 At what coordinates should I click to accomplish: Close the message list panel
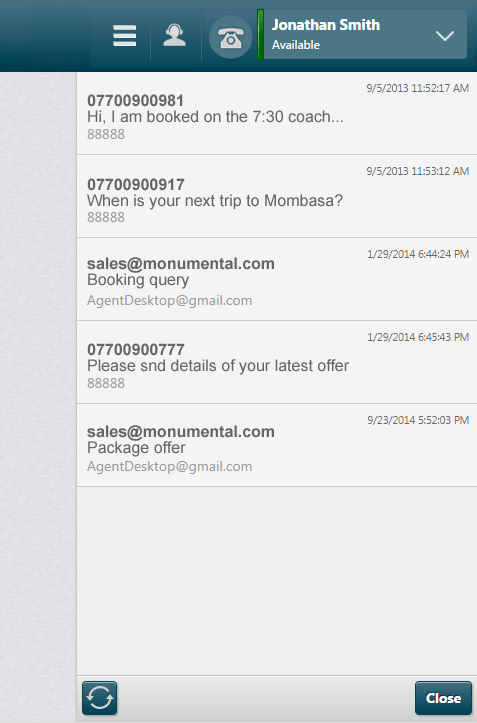coord(443,698)
